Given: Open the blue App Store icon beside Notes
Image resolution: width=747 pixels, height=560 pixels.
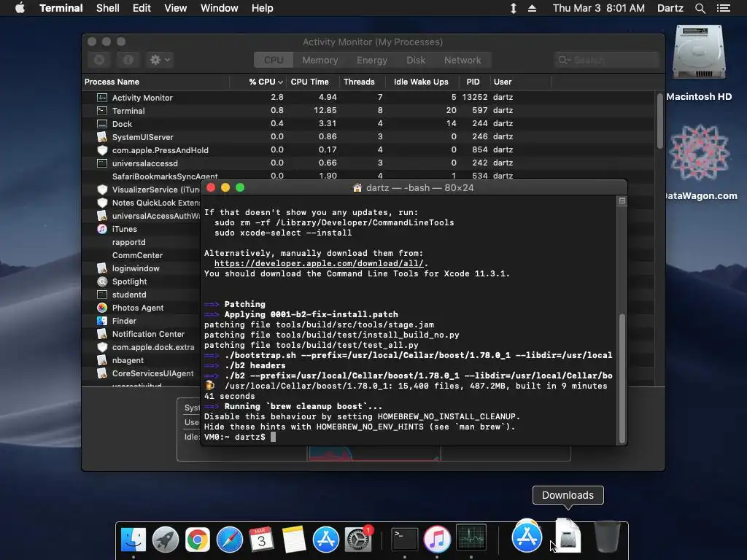Looking at the screenshot, I should 326,540.
